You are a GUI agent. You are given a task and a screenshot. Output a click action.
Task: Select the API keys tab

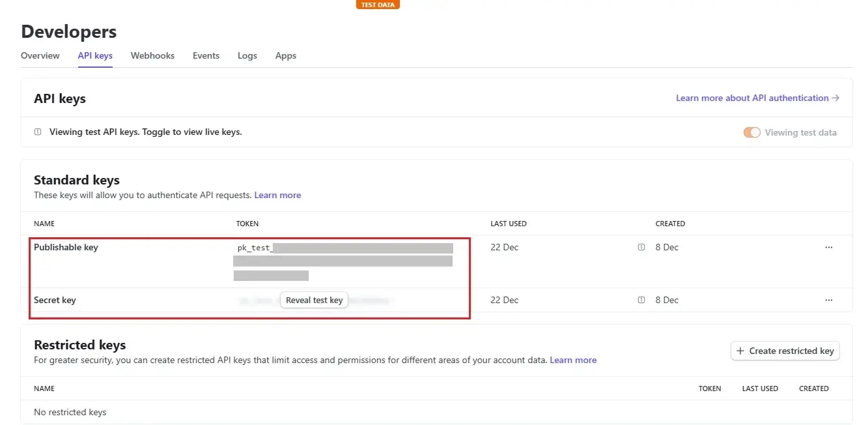(95, 55)
